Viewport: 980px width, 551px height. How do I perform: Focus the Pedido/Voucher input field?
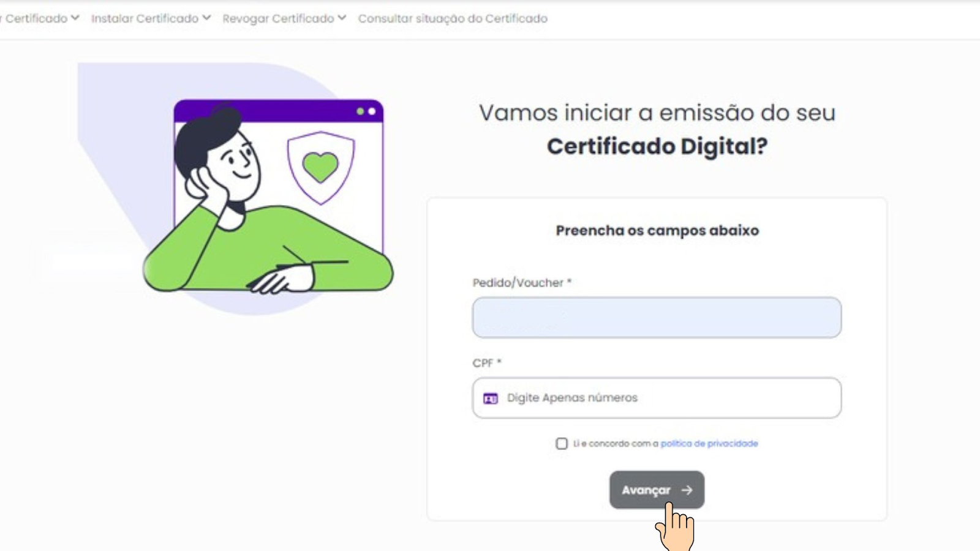pyautogui.click(x=657, y=317)
